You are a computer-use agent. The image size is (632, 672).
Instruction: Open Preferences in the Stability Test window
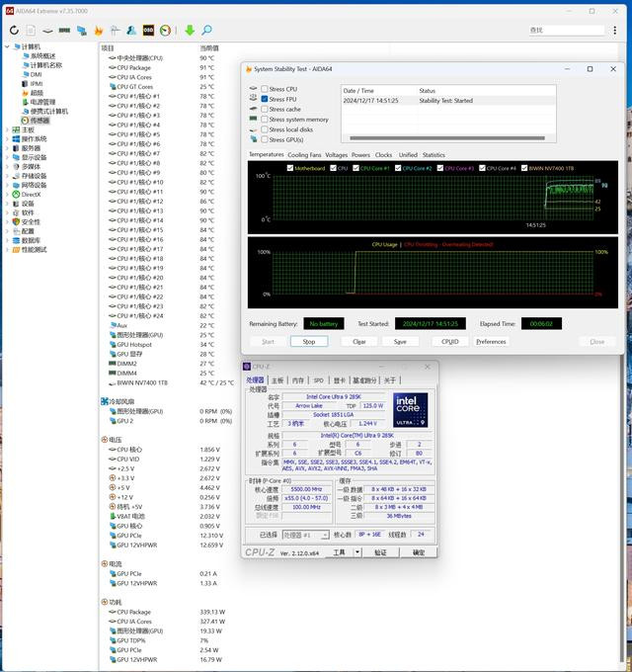491,342
